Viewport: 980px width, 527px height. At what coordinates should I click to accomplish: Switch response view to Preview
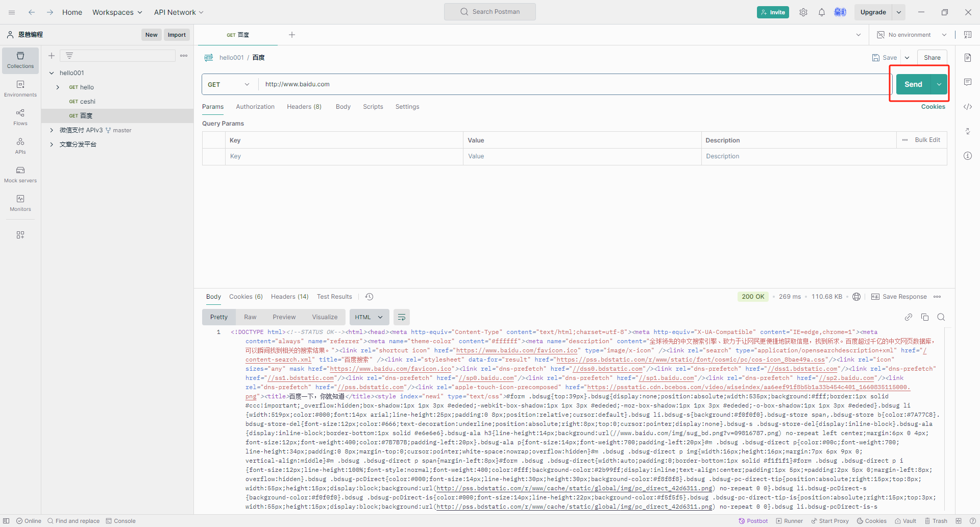(x=284, y=317)
